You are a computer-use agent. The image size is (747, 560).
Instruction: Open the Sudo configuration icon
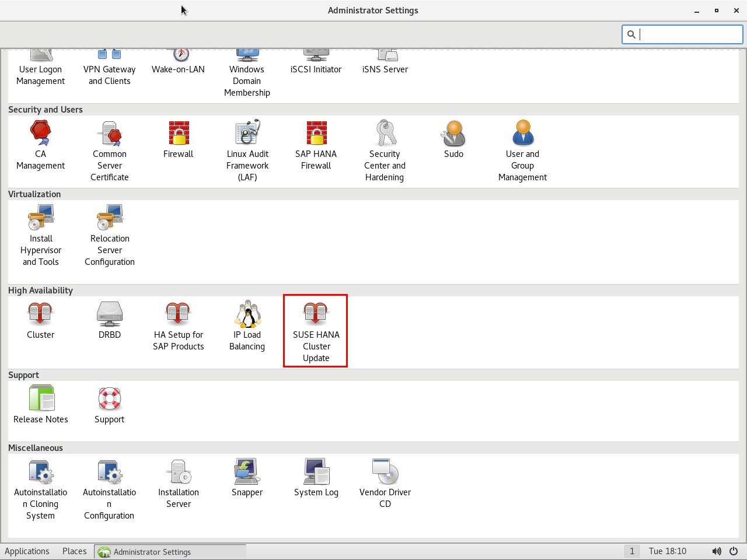(x=453, y=140)
